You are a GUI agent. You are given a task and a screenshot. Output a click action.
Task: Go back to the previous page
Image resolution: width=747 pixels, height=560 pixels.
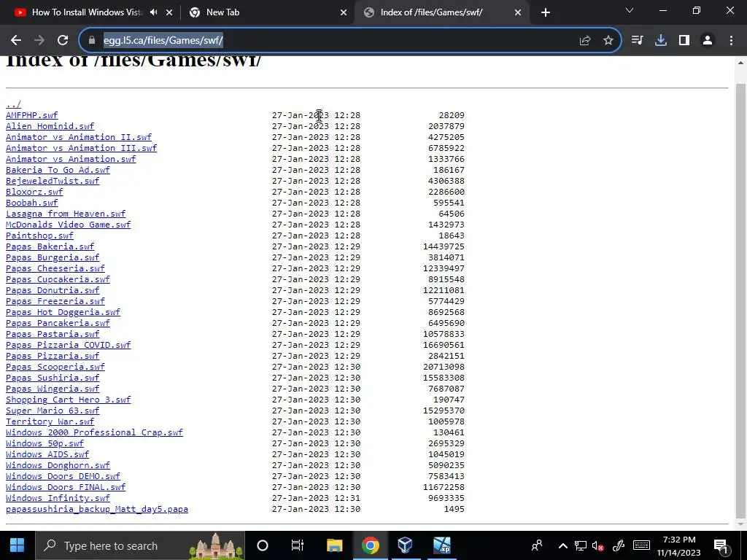(16, 41)
